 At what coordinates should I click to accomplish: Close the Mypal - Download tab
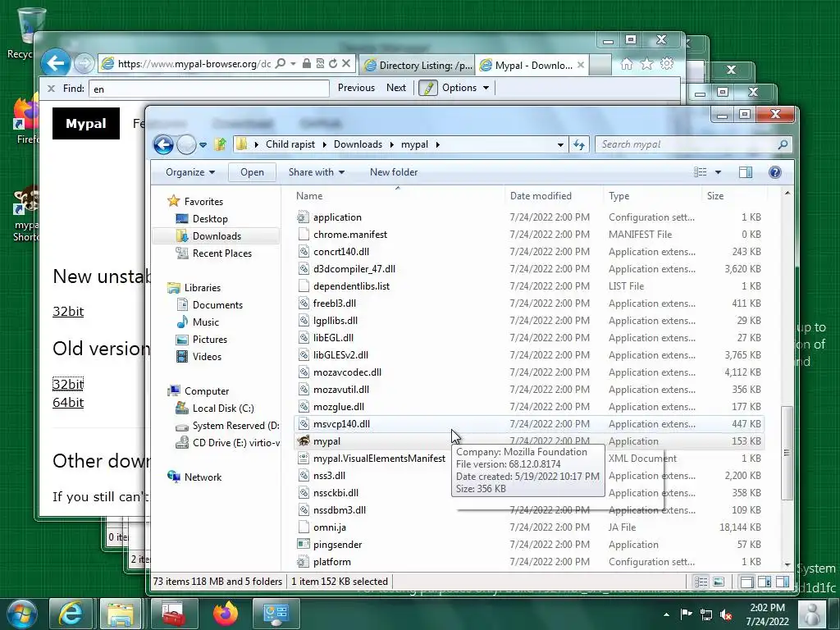pos(581,66)
